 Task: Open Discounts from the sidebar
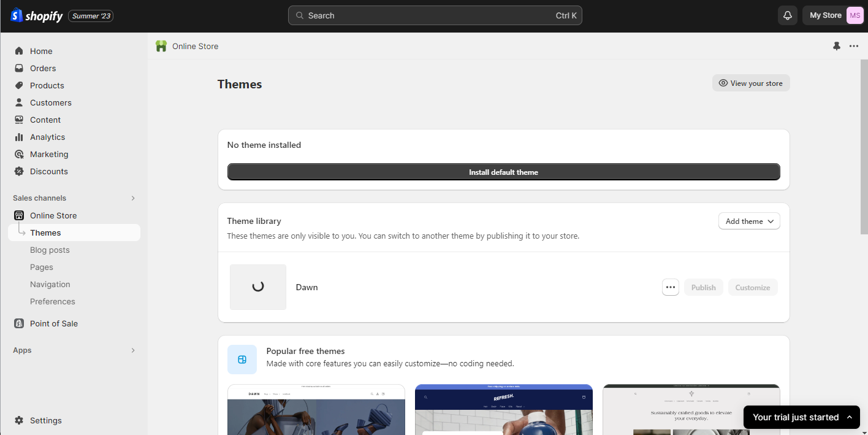point(49,171)
